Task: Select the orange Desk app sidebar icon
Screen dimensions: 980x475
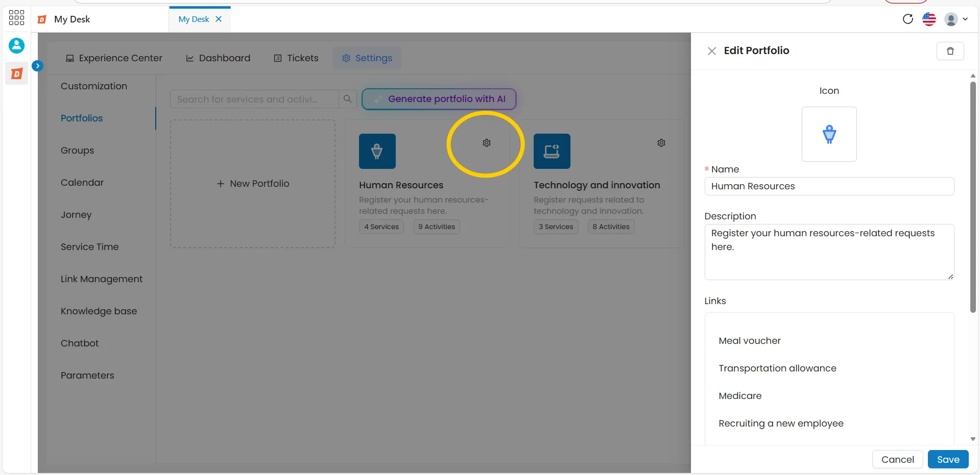Action: [16, 74]
